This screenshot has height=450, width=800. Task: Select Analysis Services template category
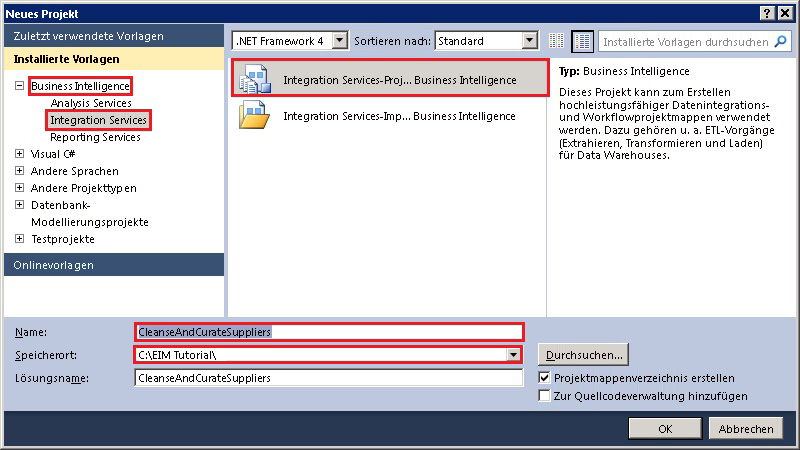click(x=91, y=103)
